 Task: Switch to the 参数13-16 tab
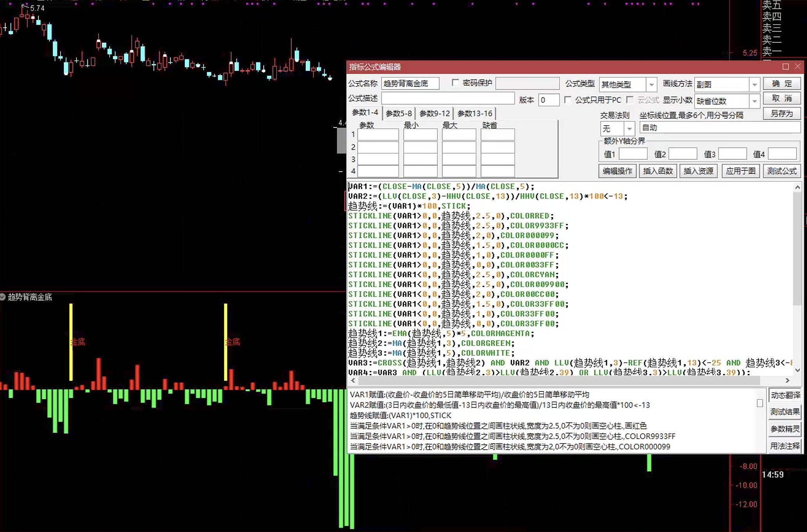point(475,113)
